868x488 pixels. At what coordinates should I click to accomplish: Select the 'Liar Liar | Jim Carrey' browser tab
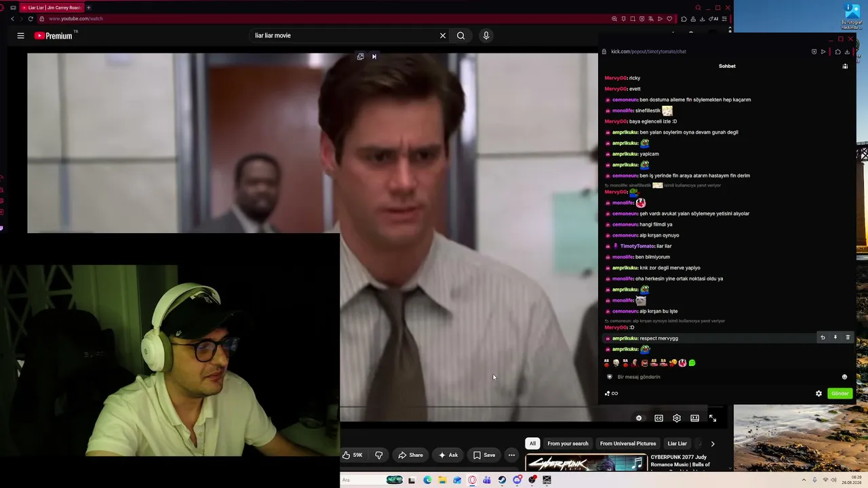point(51,7)
